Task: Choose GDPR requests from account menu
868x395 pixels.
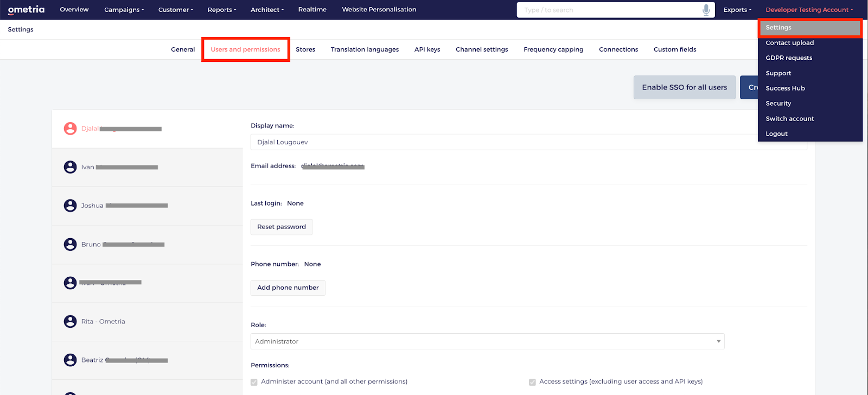Action: [789, 58]
